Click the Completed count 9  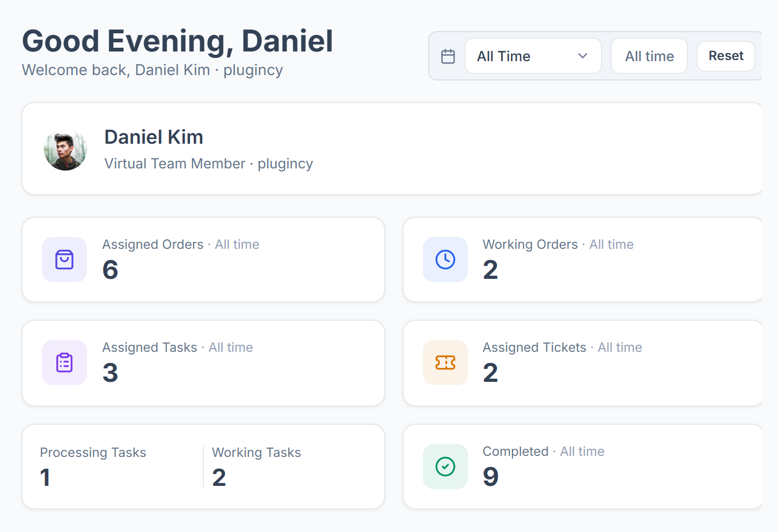click(491, 477)
